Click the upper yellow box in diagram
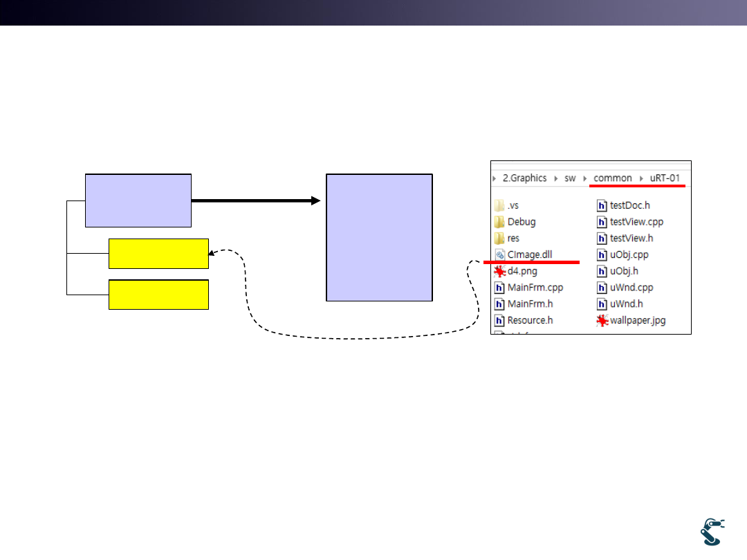Screen dimensions: 747x560 [x=158, y=253]
